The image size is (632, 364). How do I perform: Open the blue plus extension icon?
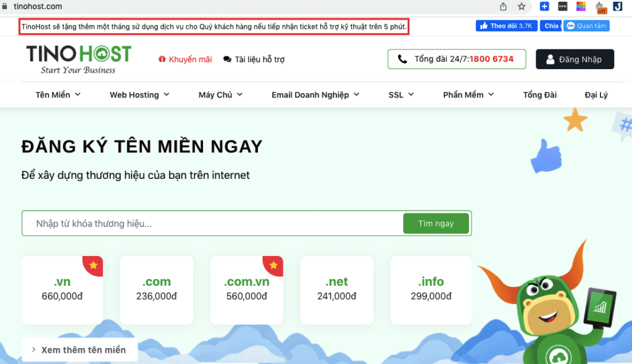click(x=544, y=6)
